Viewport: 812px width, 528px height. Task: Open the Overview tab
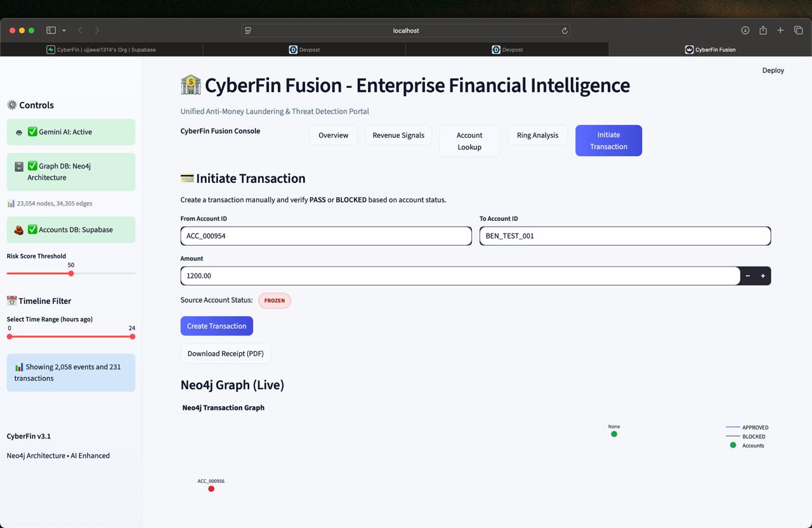(x=333, y=135)
